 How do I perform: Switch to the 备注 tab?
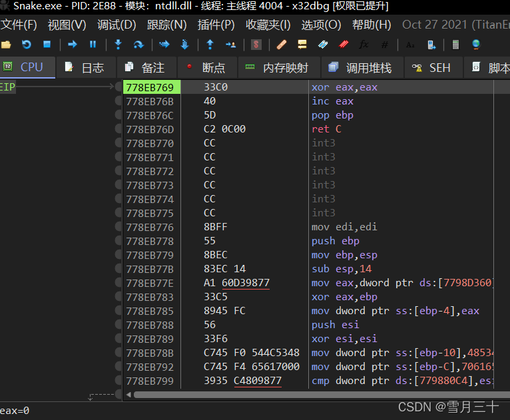[146, 68]
